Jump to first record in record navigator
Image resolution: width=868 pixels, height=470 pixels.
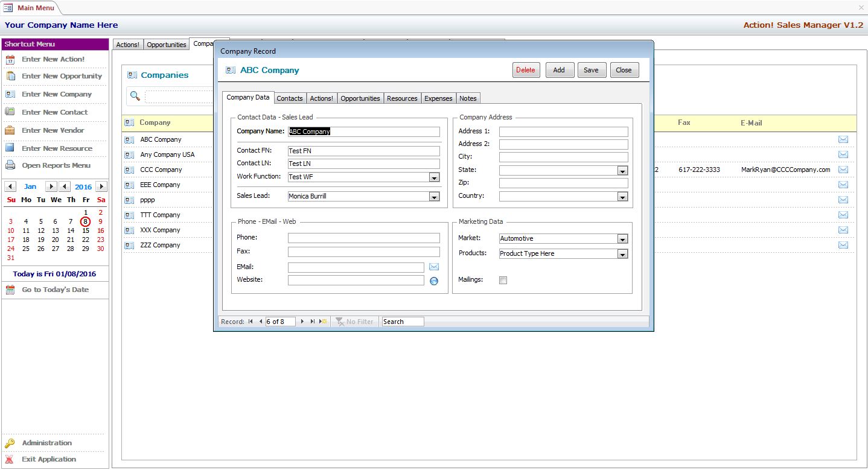[251, 322]
